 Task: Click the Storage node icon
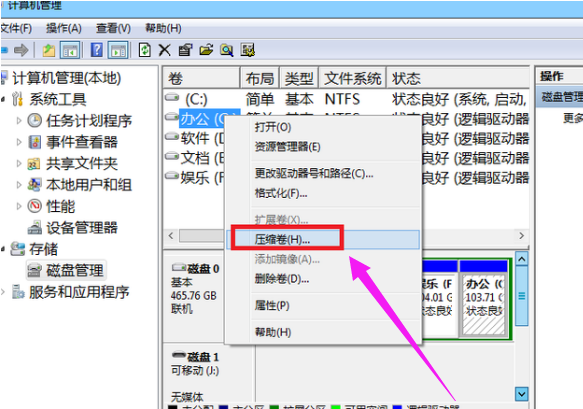point(17,249)
